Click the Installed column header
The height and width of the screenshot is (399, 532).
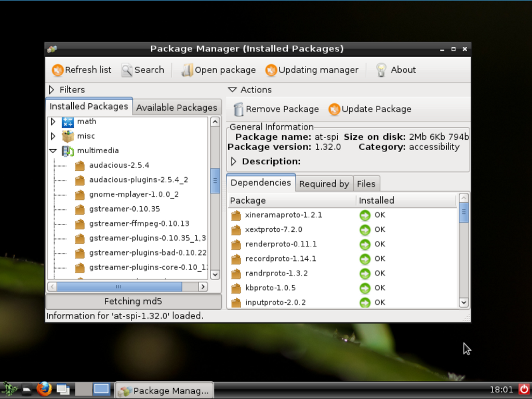[406, 201]
